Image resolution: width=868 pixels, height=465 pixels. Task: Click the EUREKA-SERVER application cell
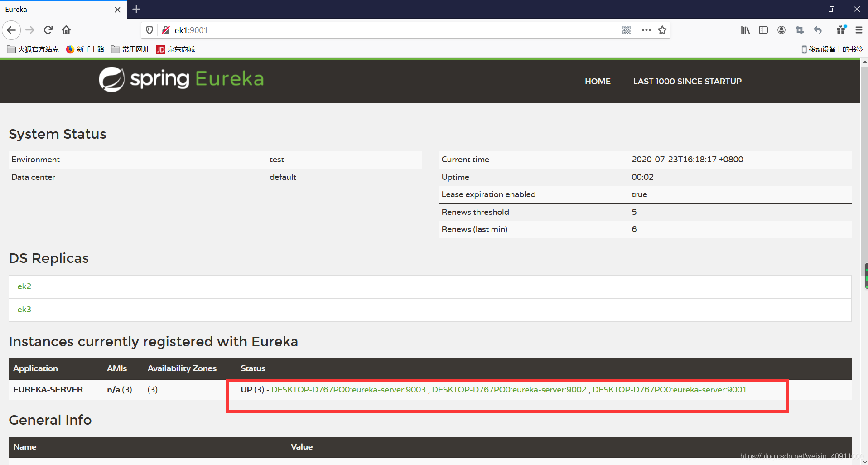tap(48, 390)
